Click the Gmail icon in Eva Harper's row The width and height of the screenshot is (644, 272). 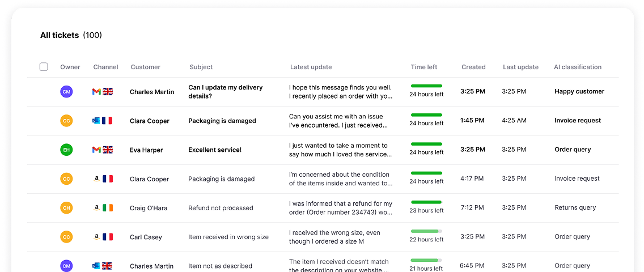(96, 150)
